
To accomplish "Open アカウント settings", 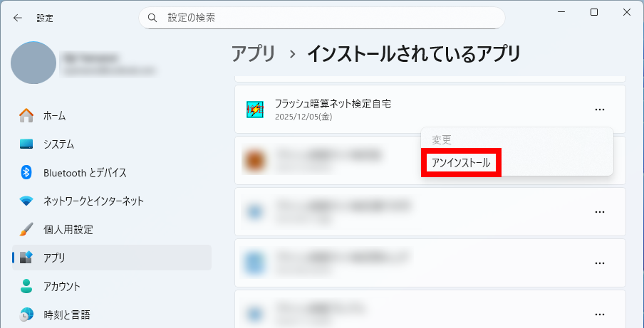I will 61,286.
